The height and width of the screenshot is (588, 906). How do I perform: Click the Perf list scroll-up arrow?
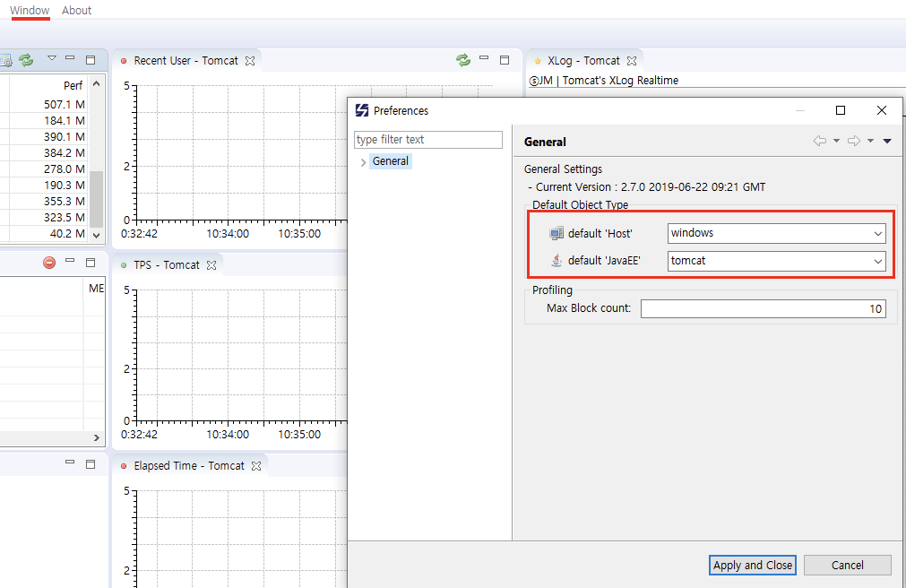(x=97, y=83)
